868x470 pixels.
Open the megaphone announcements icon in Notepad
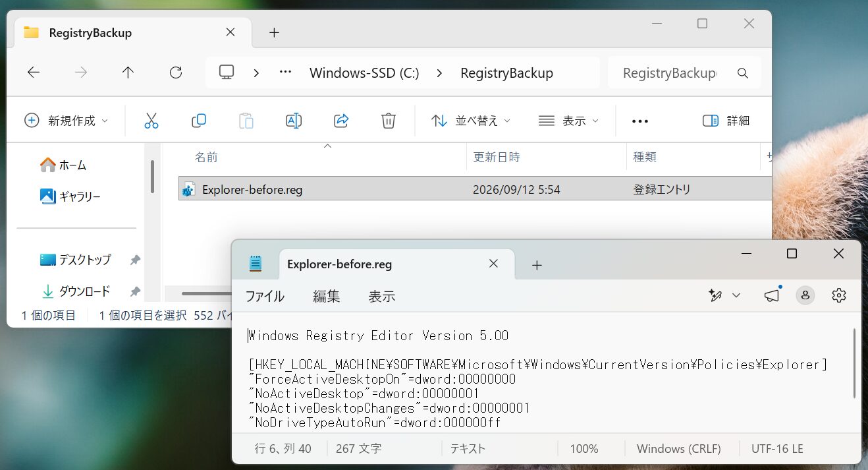(772, 295)
